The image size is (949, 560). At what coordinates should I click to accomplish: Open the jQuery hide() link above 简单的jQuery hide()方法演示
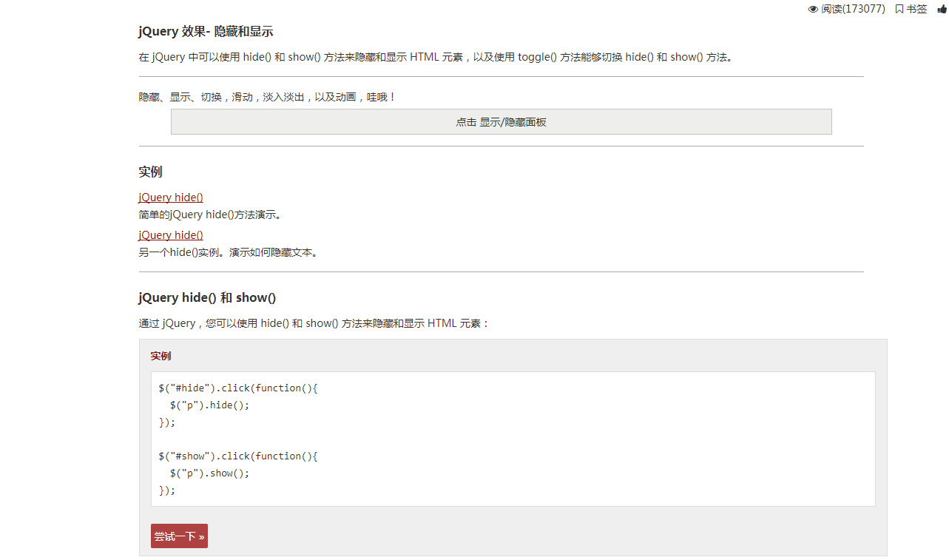tap(171, 198)
